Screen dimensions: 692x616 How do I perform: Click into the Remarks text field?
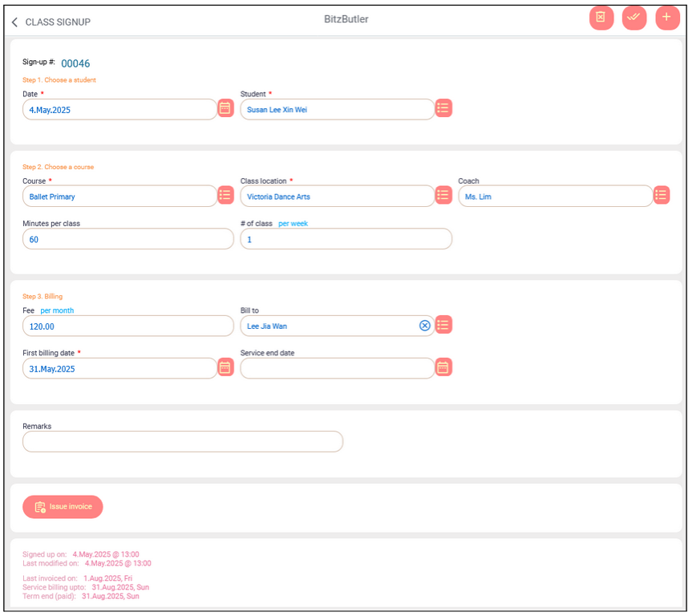[x=182, y=441]
